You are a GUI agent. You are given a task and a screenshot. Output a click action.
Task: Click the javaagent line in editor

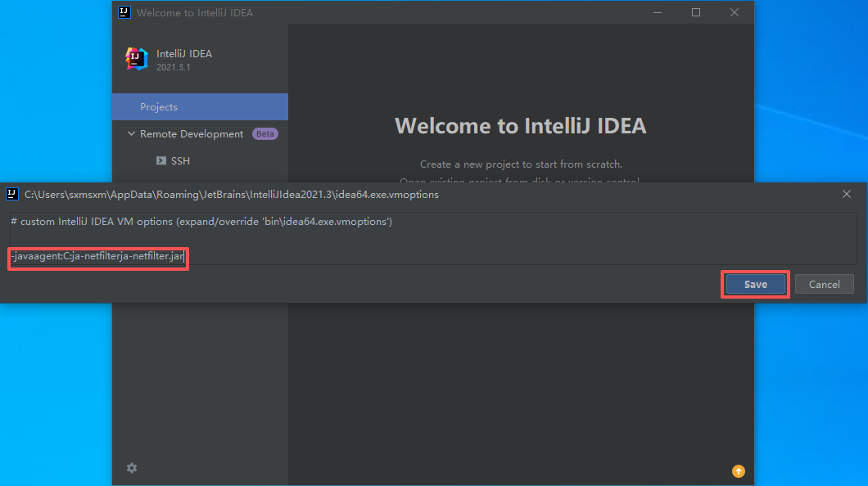click(97, 256)
